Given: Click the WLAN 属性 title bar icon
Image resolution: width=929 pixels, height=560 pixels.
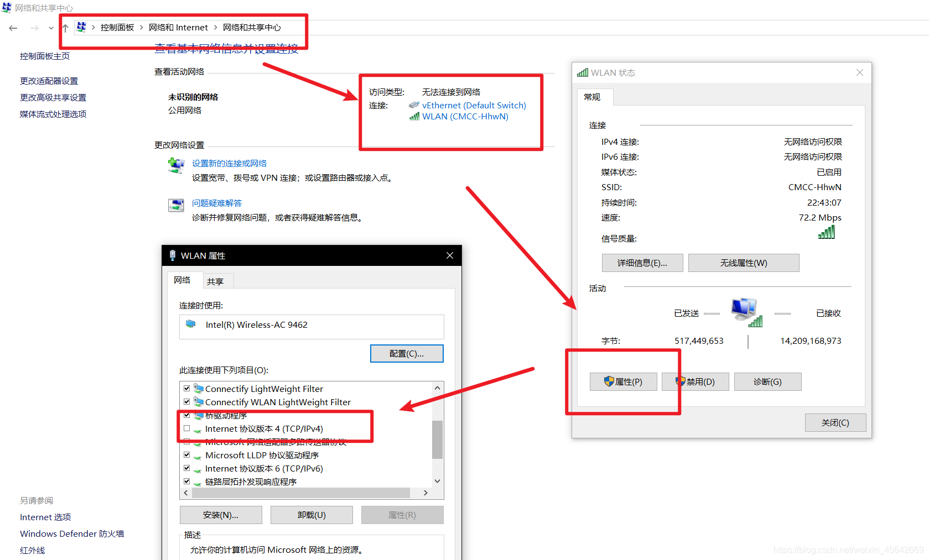Looking at the screenshot, I should tap(172, 255).
